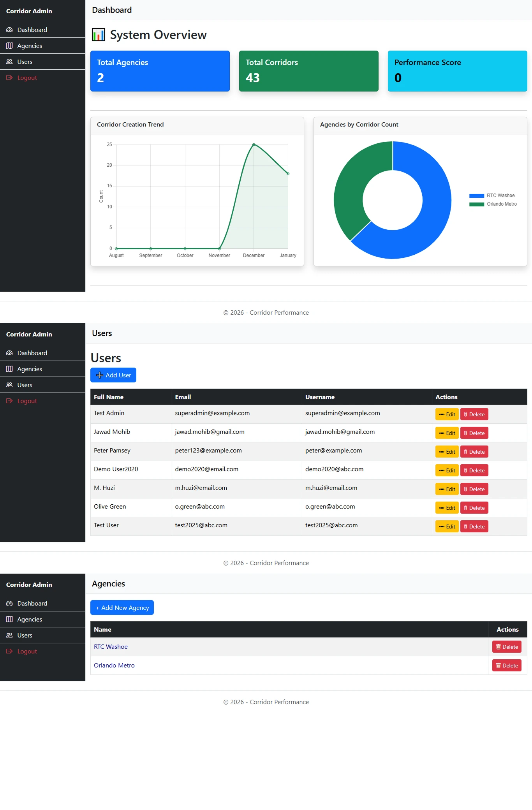Click the green Total Corridors card
The height and width of the screenshot is (810, 532).
(308, 71)
